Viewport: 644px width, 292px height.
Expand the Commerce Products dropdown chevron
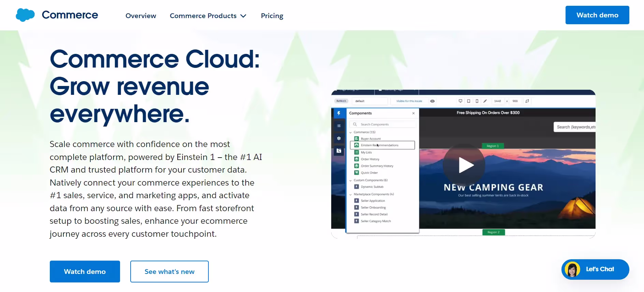(243, 16)
